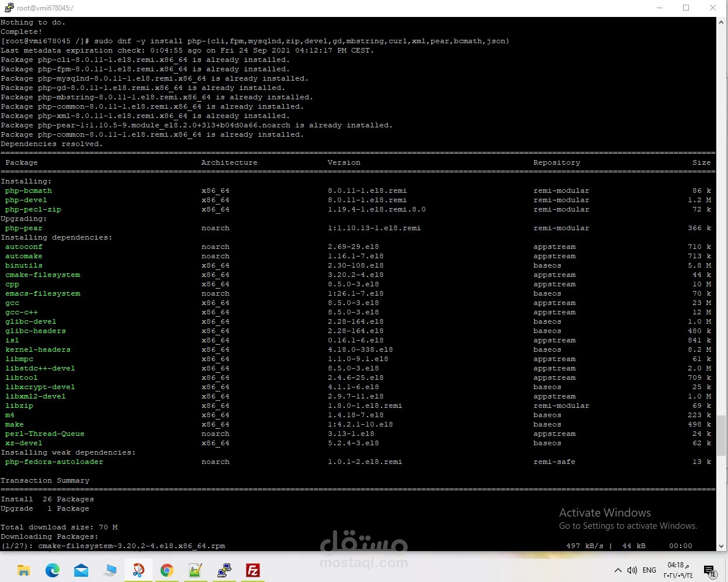Click the php-pear entry under Upgrading
The width and height of the screenshot is (728, 582).
[24, 228]
